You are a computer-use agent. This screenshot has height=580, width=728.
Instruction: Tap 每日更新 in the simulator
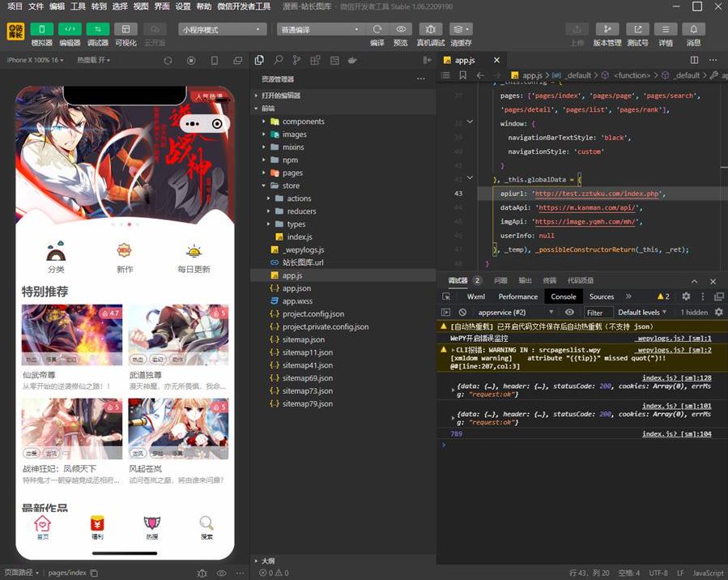point(194,258)
